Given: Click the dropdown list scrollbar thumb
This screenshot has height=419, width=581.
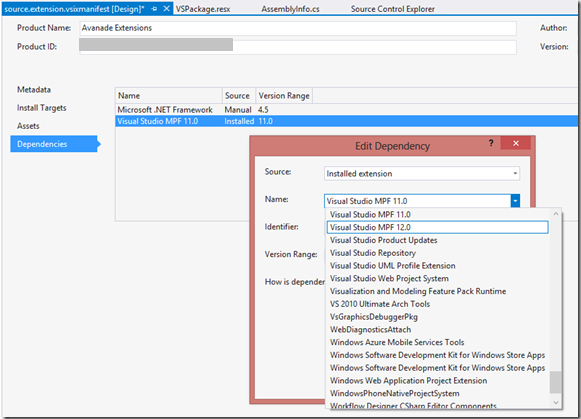Looking at the screenshot, I should pos(555,382).
